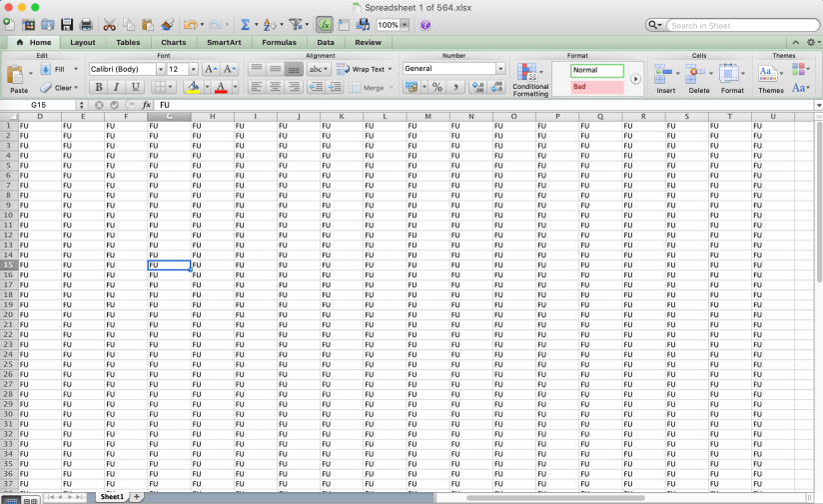This screenshot has height=504, width=823.
Task: Click the Search in Sheet field
Action: tap(738, 25)
